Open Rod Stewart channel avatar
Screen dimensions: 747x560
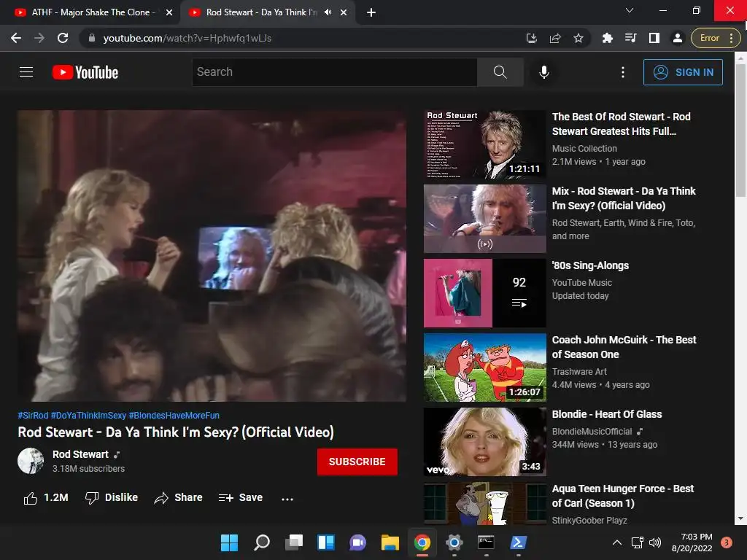[x=31, y=461]
